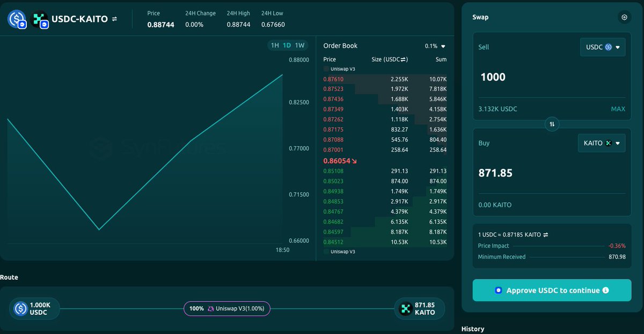Click the bid price 0.84938
Viewport: 644px width, 334px height.
pyautogui.click(x=333, y=191)
